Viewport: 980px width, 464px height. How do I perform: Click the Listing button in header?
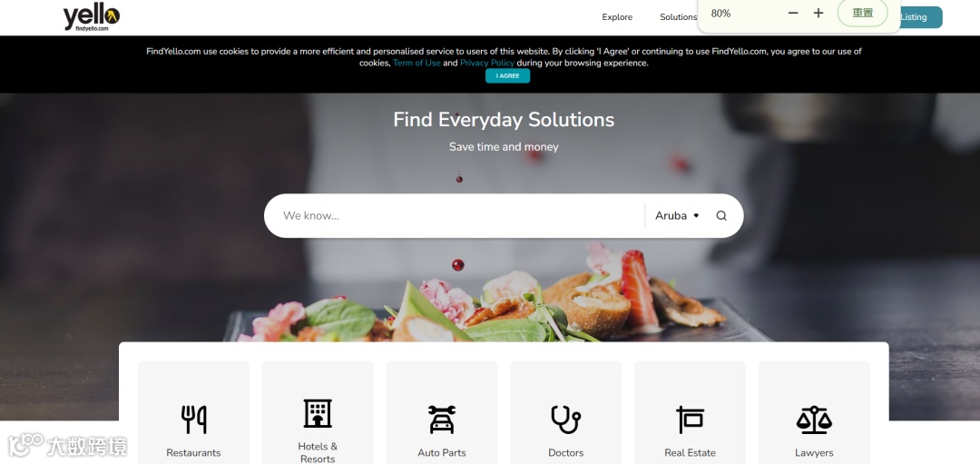click(x=918, y=17)
